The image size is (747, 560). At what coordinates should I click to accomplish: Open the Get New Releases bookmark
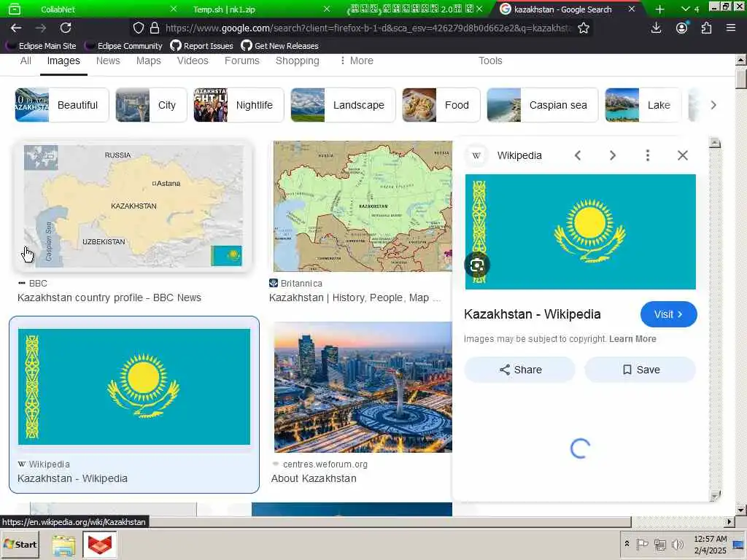click(x=279, y=46)
